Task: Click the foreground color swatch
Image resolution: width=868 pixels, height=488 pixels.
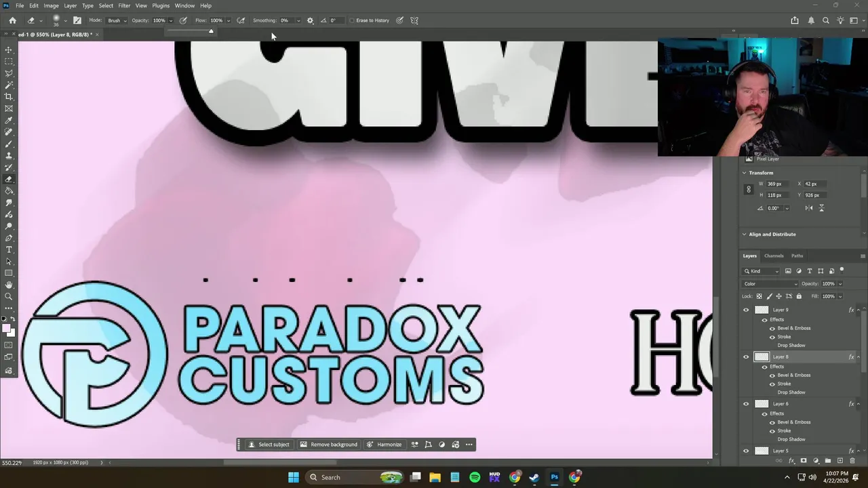Action: coord(7,329)
